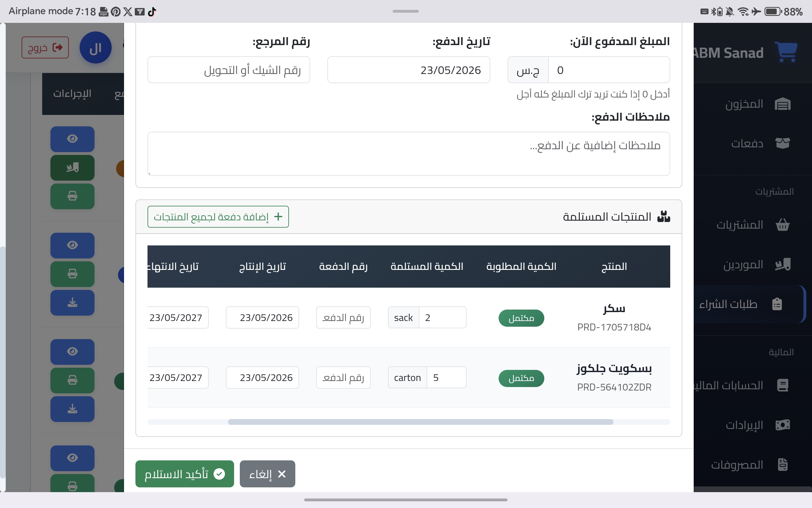Click الكمية المستلمة column header
Screen dimensions: 812x508
[x=427, y=266]
